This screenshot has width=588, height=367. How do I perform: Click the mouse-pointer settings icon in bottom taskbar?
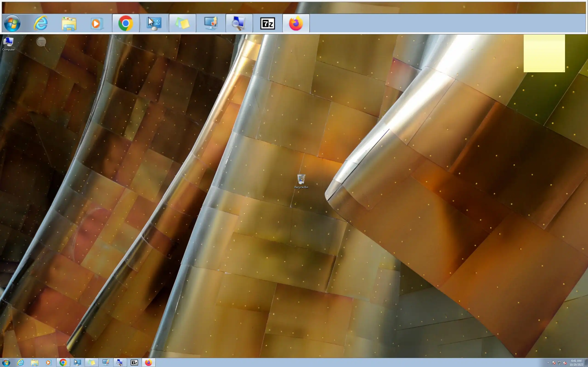point(77,363)
